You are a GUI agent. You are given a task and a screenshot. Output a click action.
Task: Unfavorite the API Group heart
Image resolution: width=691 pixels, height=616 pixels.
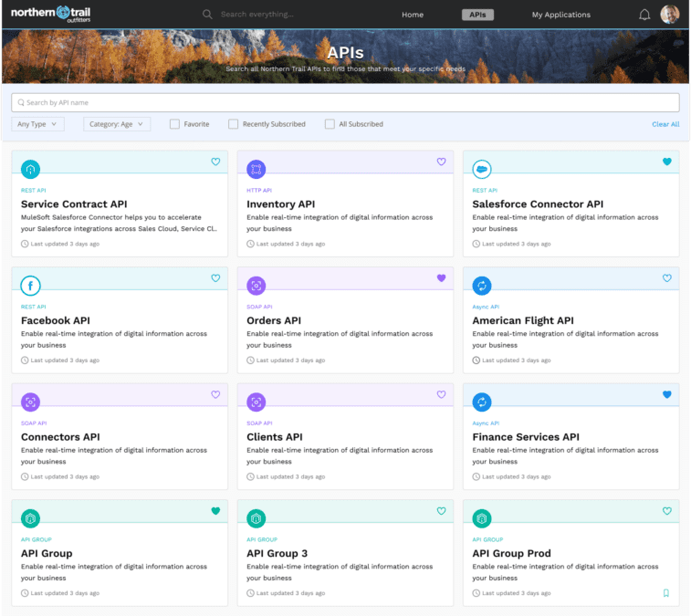[x=215, y=511]
